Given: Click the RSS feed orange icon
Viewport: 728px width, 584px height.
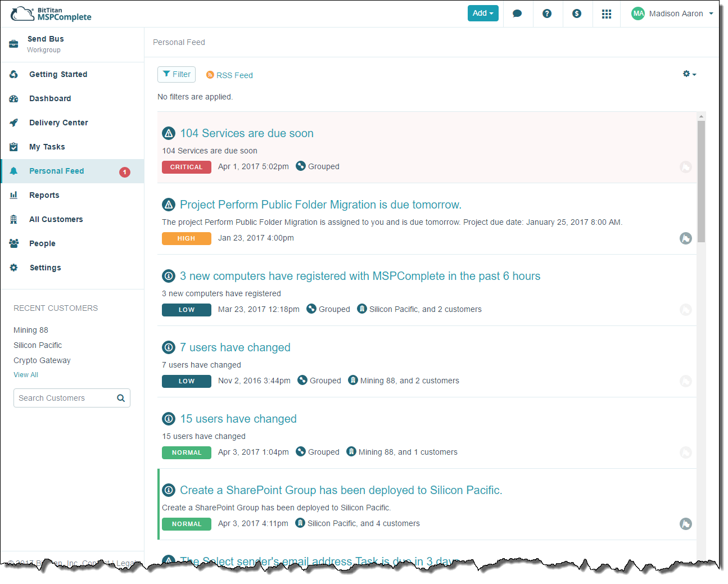Looking at the screenshot, I should 210,75.
